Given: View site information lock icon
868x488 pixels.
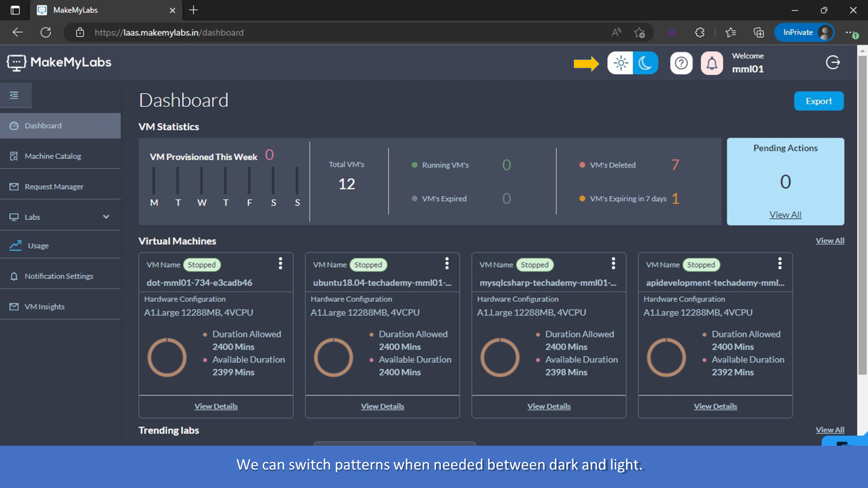Looking at the screenshot, I should (x=80, y=33).
